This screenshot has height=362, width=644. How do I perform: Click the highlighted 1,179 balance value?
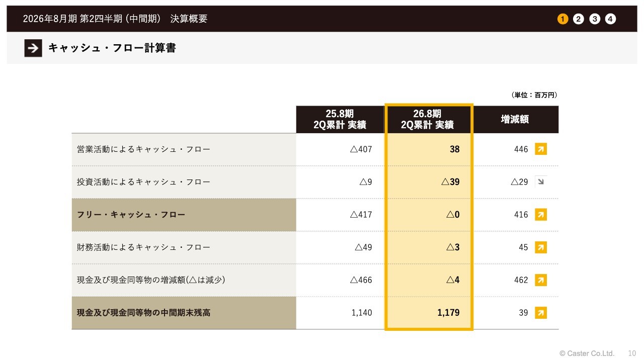[x=448, y=313]
